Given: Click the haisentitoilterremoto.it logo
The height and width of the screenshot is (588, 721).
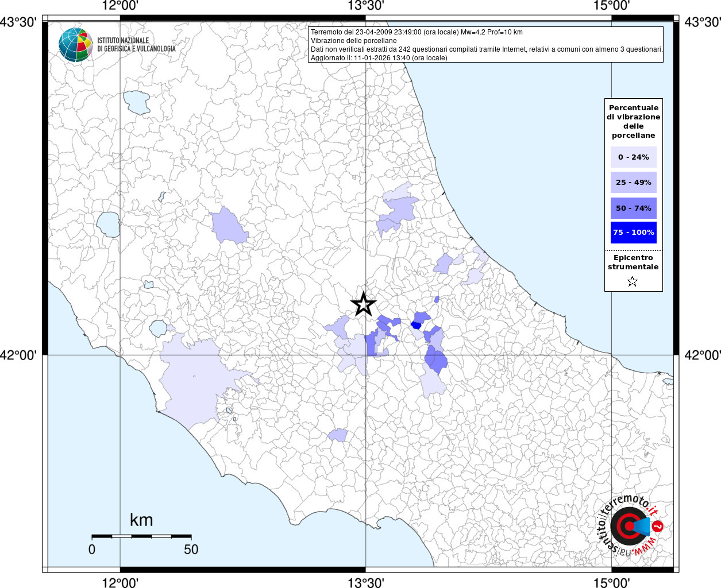Looking at the screenshot, I should (x=631, y=527).
